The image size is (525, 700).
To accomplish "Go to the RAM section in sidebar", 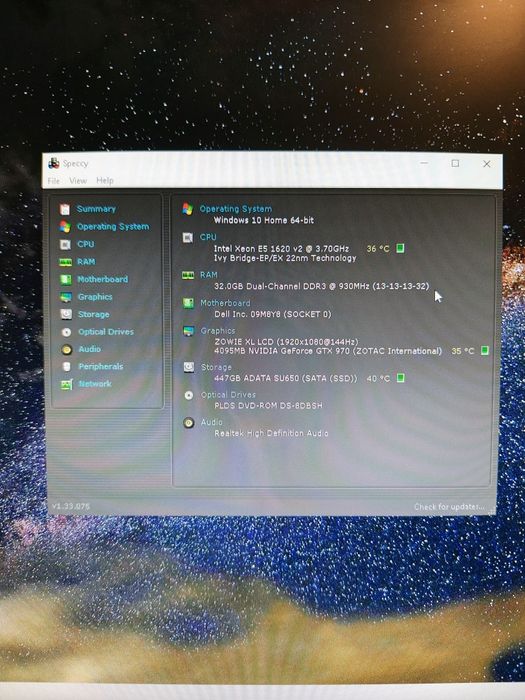I will [x=86, y=262].
